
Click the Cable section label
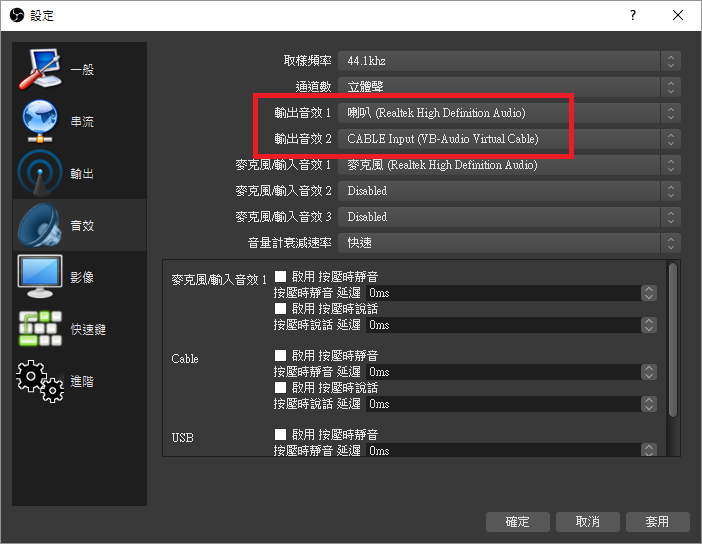pyautogui.click(x=184, y=359)
